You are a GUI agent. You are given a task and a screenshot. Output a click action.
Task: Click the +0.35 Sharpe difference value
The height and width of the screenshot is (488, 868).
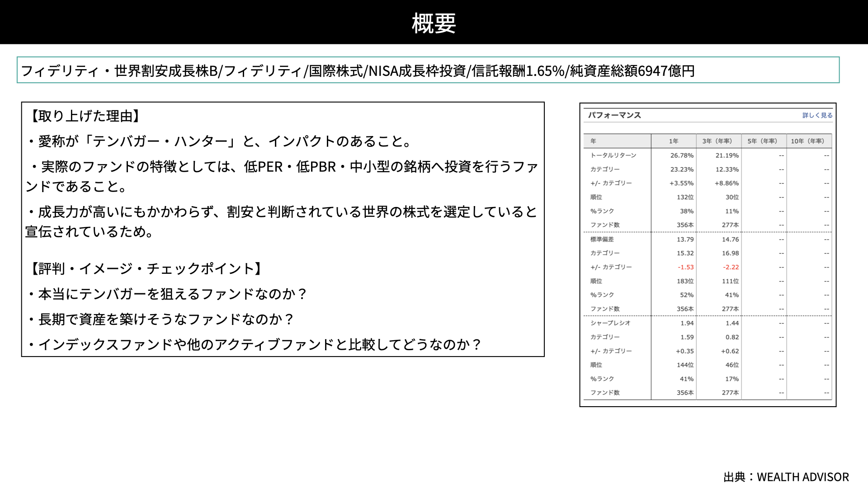click(x=685, y=351)
